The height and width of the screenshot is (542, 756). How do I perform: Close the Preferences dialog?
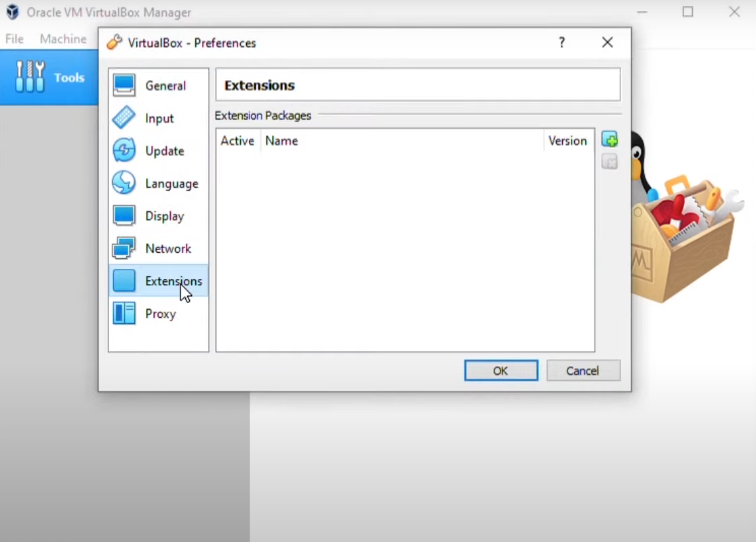(x=608, y=43)
